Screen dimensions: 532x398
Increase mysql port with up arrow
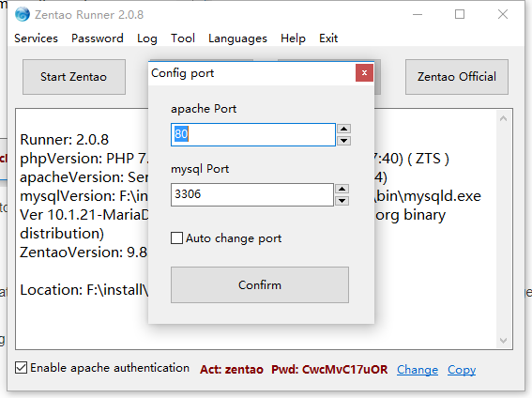(342, 189)
